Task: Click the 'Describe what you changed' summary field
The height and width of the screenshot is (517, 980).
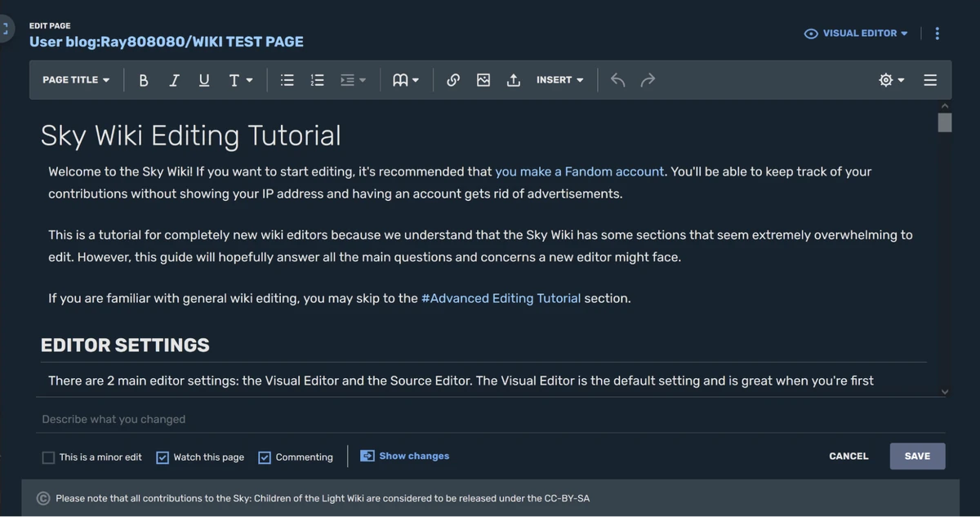Action: [245, 419]
